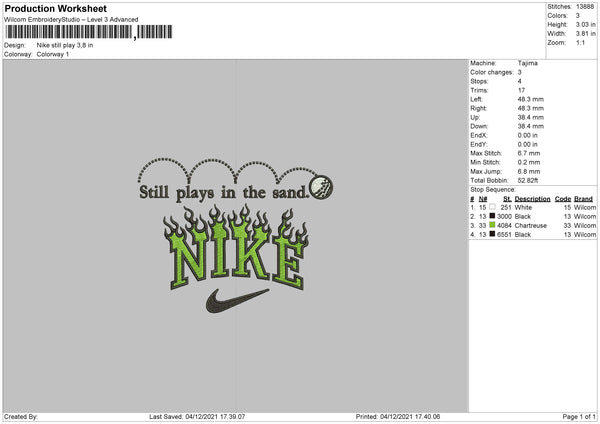Click the barcode under the worksheet title
This screenshot has height=424, width=600.
click(x=88, y=32)
